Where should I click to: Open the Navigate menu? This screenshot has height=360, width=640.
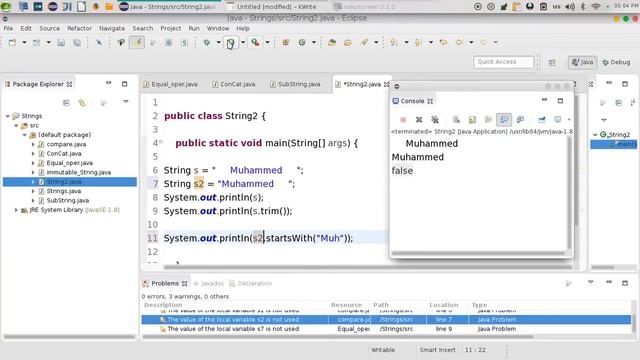click(112, 29)
